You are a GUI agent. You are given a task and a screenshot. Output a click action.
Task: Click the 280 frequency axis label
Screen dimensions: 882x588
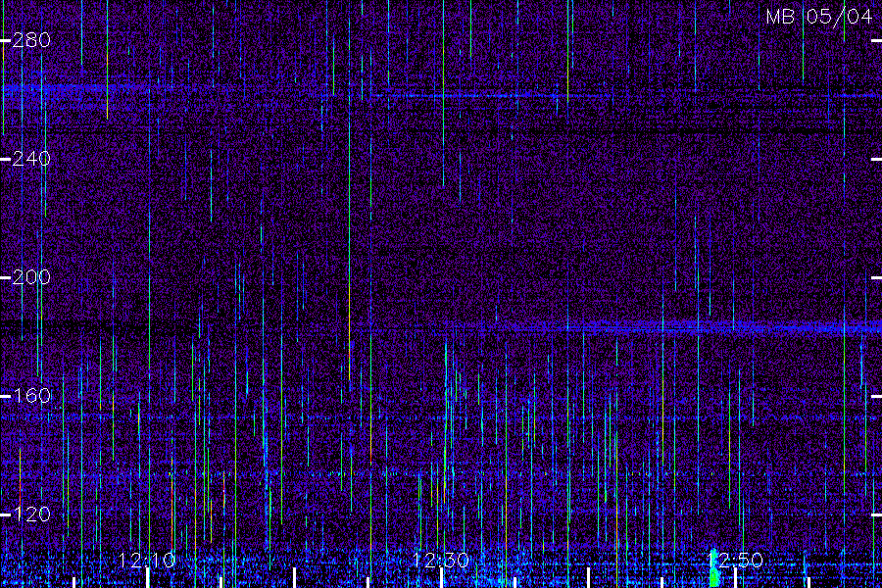point(31,40)
